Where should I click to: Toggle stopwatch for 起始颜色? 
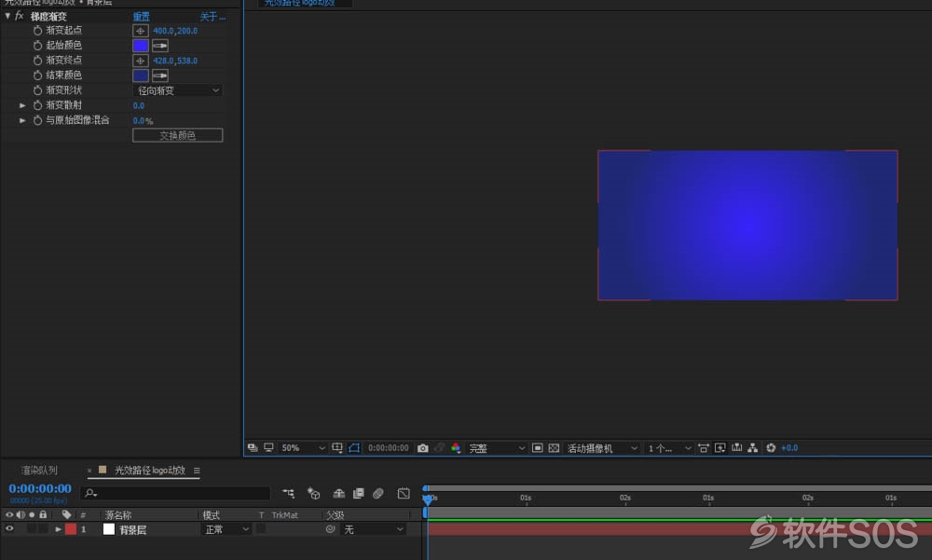pyautogui.click(x=37, y=45)
